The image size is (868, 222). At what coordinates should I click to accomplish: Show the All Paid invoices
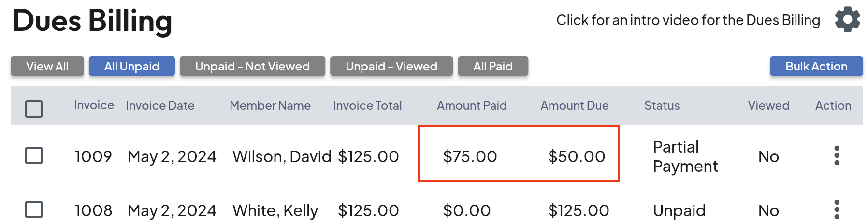tap(492, 67)
